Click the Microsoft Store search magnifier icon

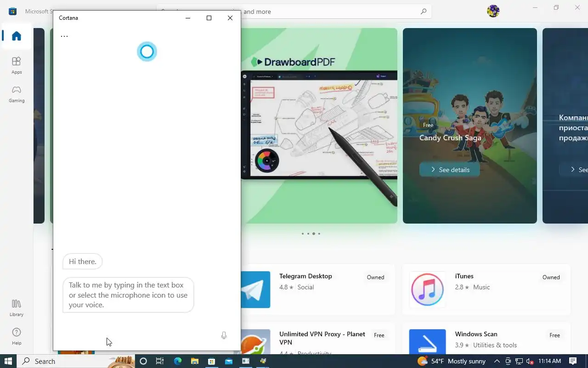(424, 11)
